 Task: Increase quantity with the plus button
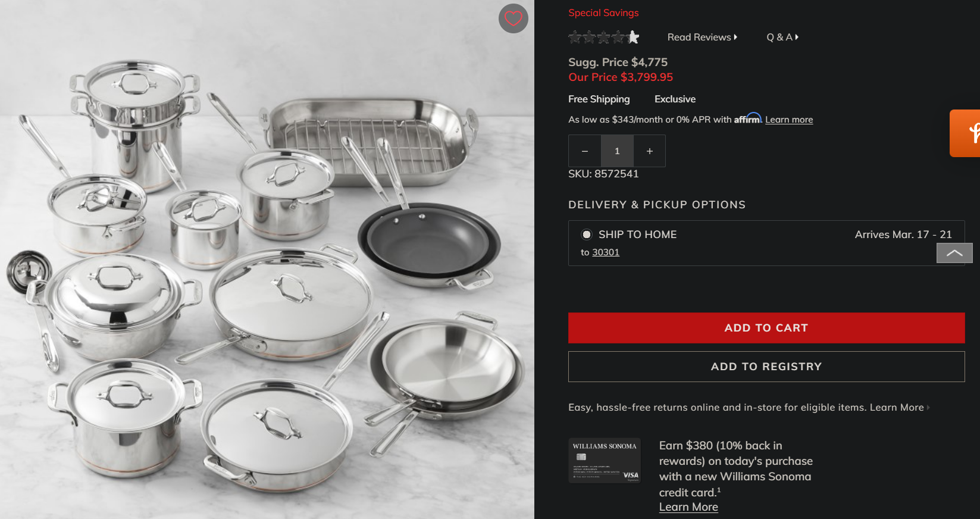point(650,151)
